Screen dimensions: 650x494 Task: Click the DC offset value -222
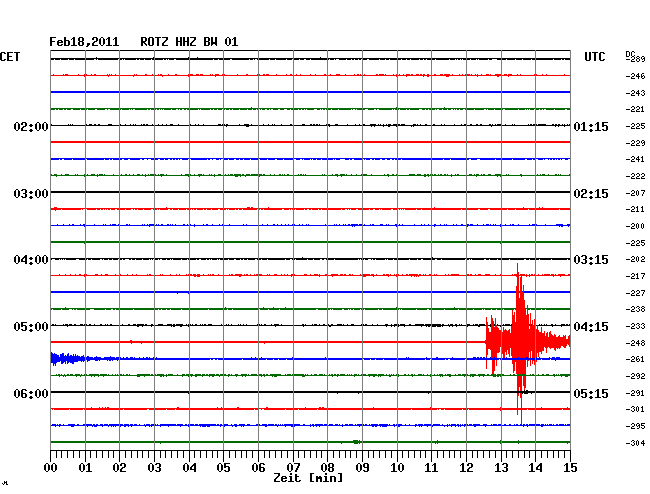(635, 177)
